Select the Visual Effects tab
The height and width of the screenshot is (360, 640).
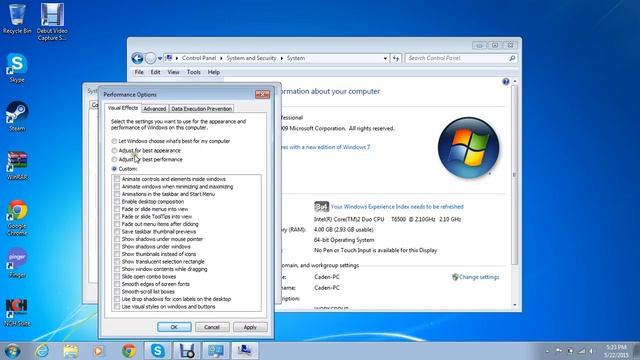[x=123, y=108]
